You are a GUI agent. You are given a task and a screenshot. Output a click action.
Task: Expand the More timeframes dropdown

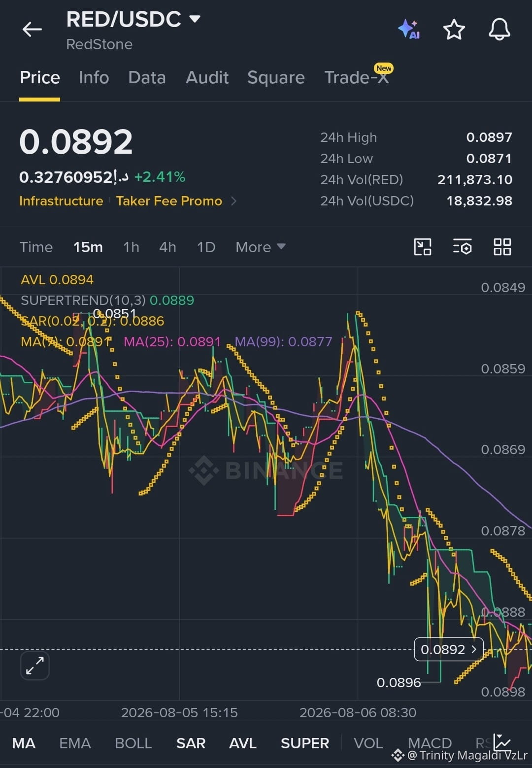click(261, 247)
